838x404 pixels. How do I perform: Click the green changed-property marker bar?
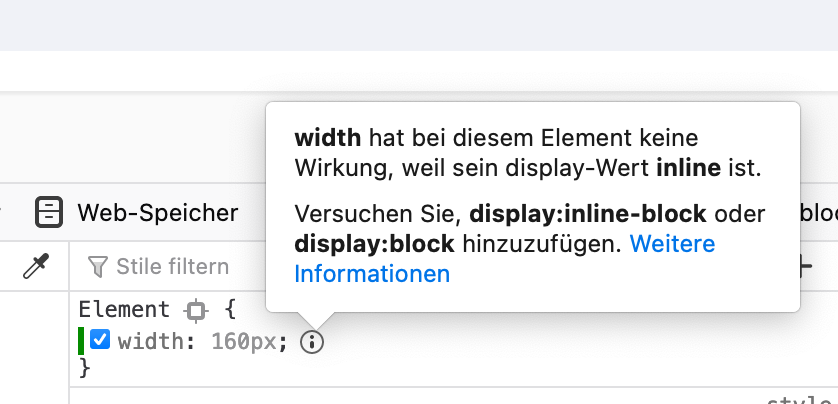(81, 341)
